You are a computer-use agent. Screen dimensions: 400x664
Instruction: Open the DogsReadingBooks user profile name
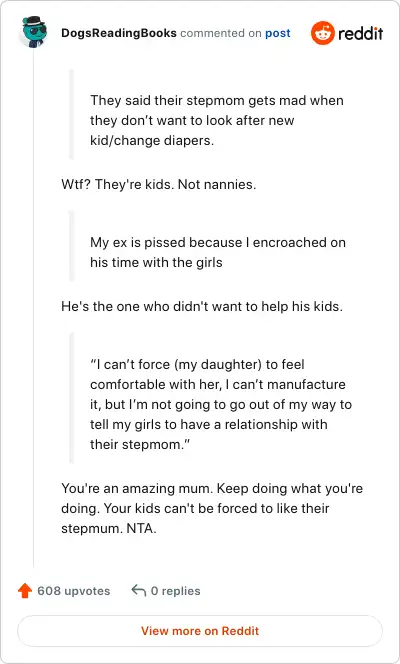coord(119,33)
